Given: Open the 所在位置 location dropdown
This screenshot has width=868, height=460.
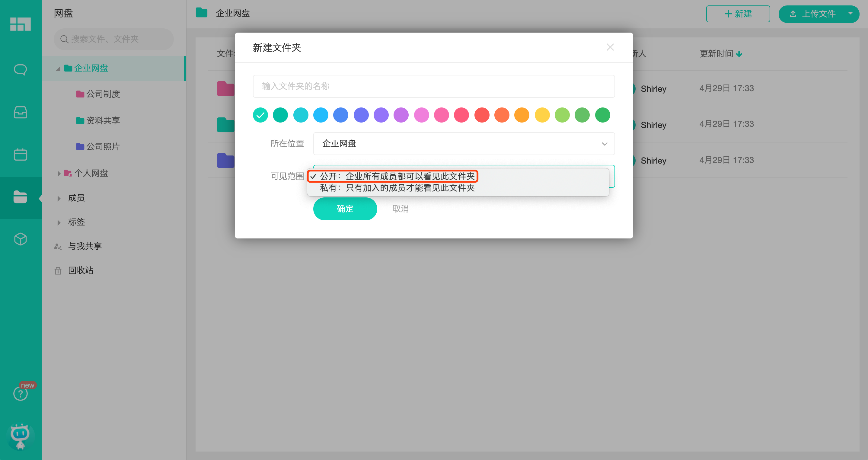Looking at the screenshot, I should tap(464, 144).
